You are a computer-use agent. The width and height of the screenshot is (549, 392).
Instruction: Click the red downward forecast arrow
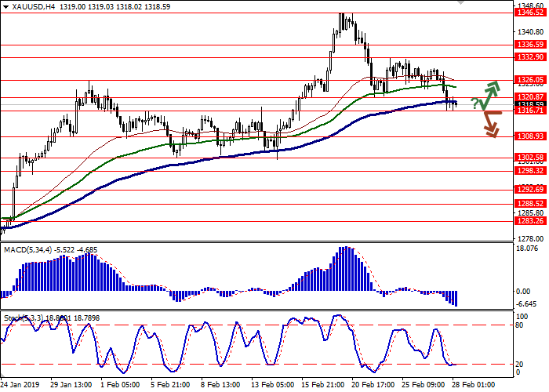pyautogui.click(x=491, y=125)
